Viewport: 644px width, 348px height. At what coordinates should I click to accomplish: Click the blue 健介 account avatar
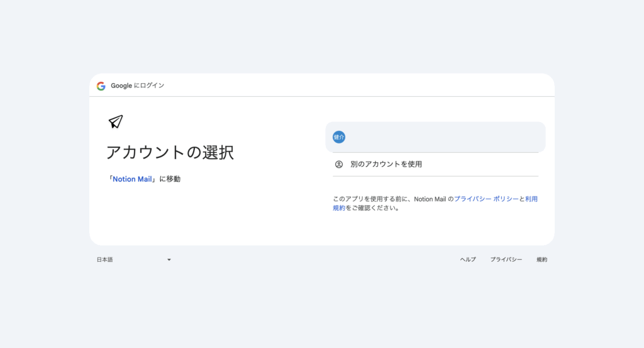(339, 137)
